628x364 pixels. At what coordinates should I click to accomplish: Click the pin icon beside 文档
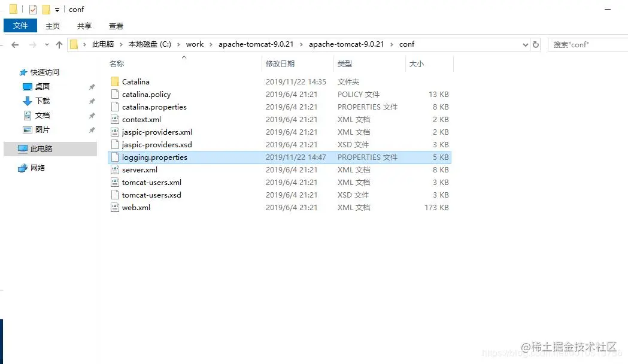[92, 116]
